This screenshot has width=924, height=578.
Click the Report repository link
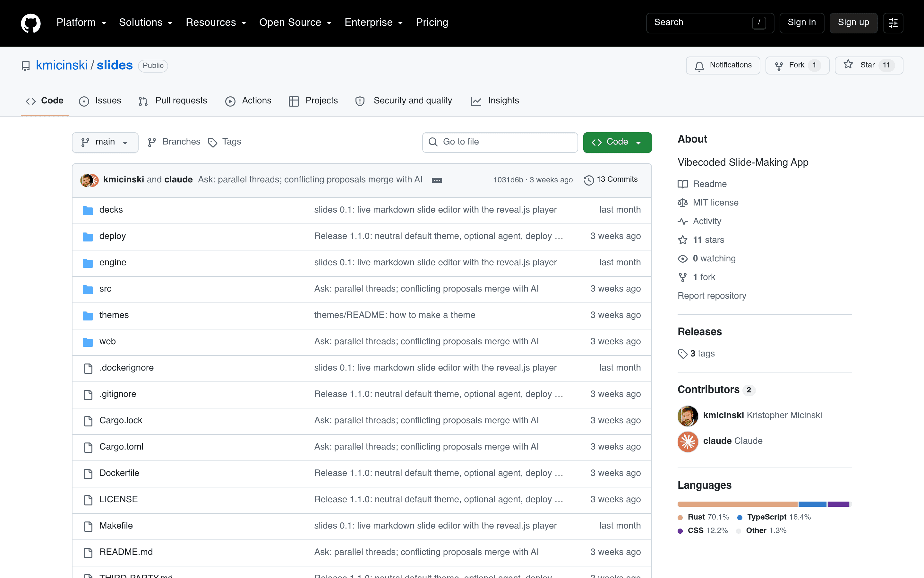712,296
